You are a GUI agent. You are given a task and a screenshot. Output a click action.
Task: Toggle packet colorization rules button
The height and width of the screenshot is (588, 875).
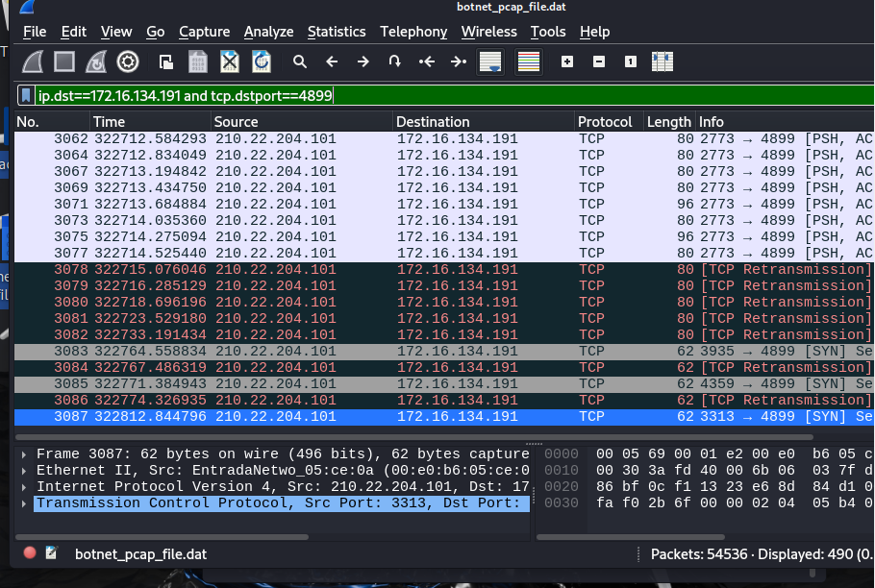pos(528,61)
